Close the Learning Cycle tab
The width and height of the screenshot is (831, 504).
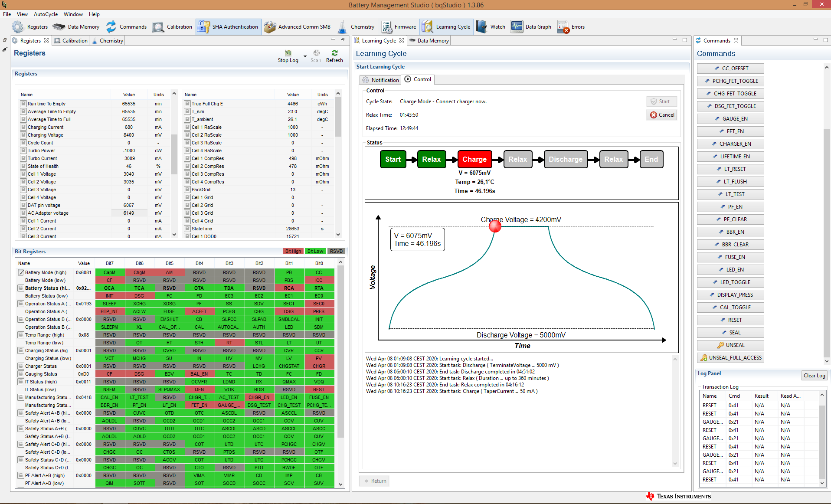point(402,40)
